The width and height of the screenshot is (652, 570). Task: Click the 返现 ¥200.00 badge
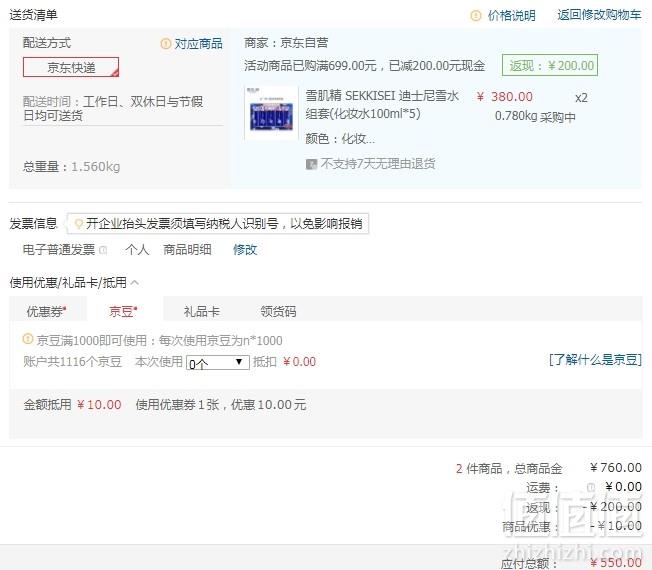click(550, 65)
